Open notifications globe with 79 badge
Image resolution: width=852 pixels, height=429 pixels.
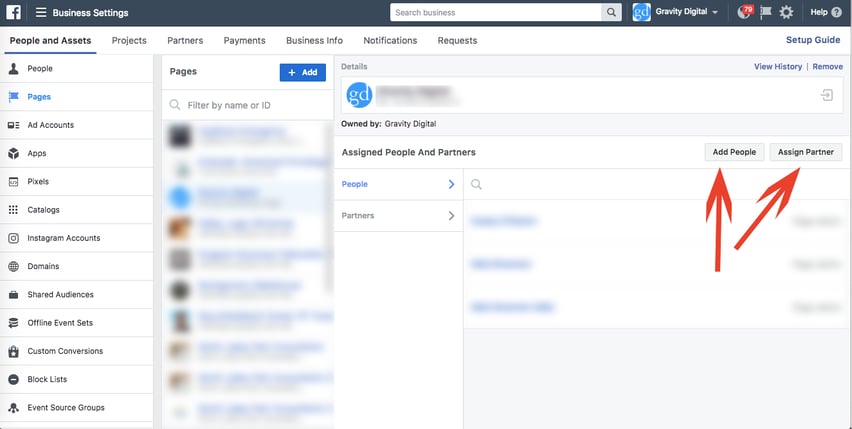tap(744, 12)
